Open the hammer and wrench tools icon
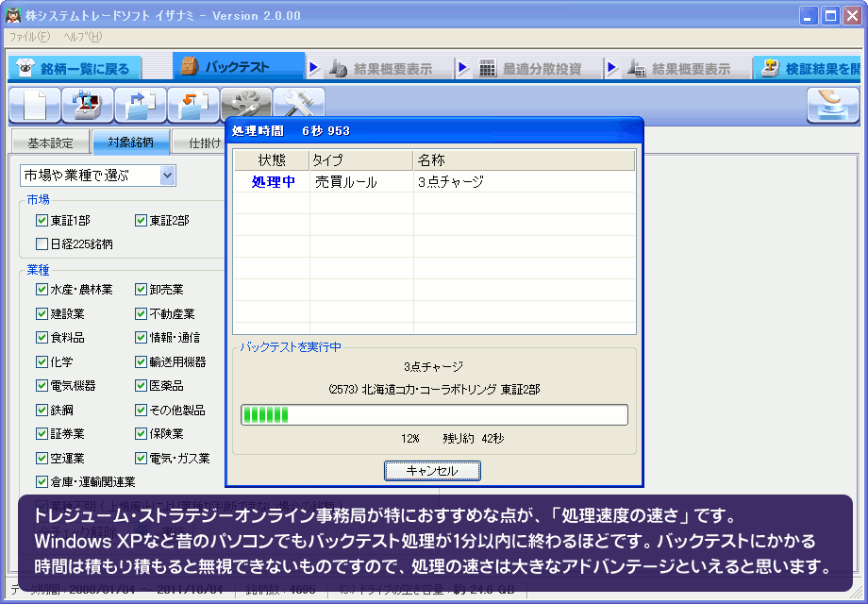 click(x=299, y=103)
